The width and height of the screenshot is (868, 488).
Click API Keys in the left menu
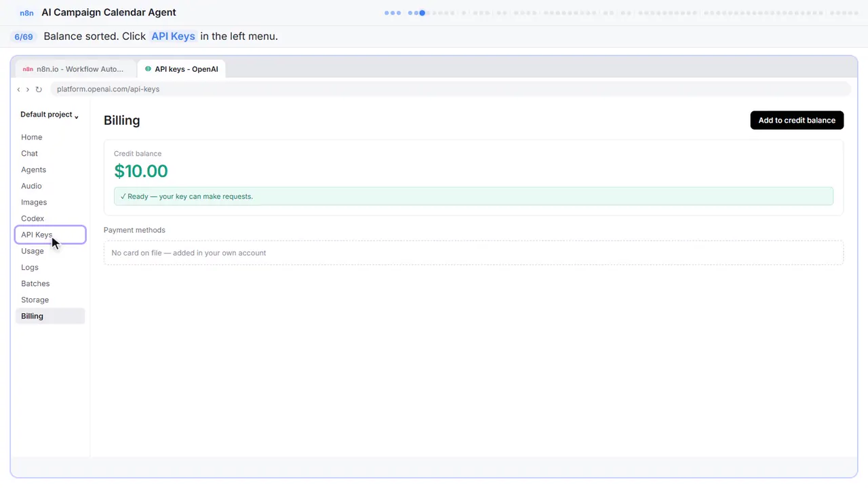(50, 235)
